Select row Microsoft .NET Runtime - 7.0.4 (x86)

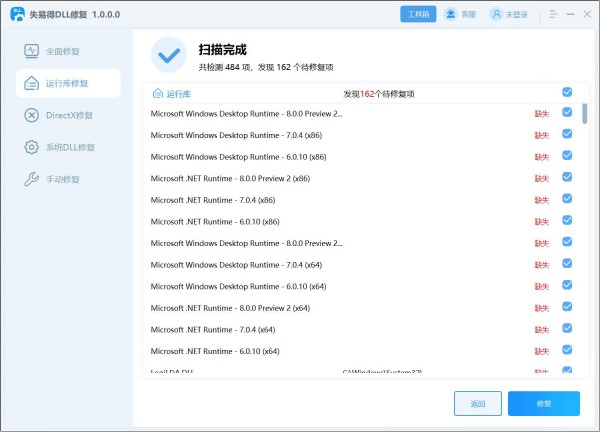pos(362,200)
